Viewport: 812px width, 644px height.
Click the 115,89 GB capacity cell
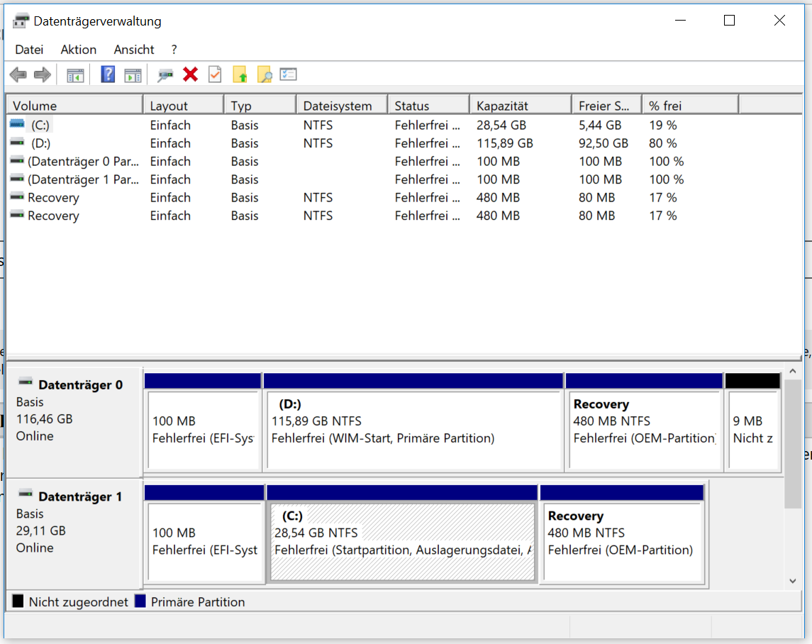[504, 143]
